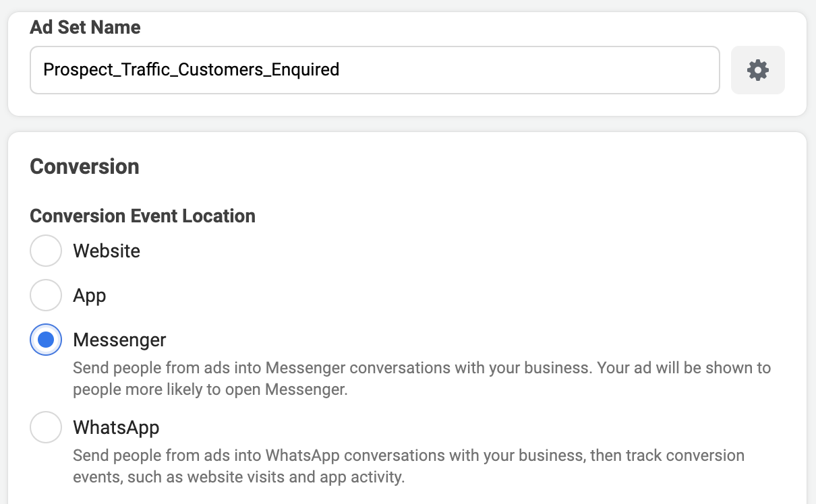Image resolution: width=816 pixels, height=504 pixels.
Task: Select the Website radio button
Action: click(46, 251)
